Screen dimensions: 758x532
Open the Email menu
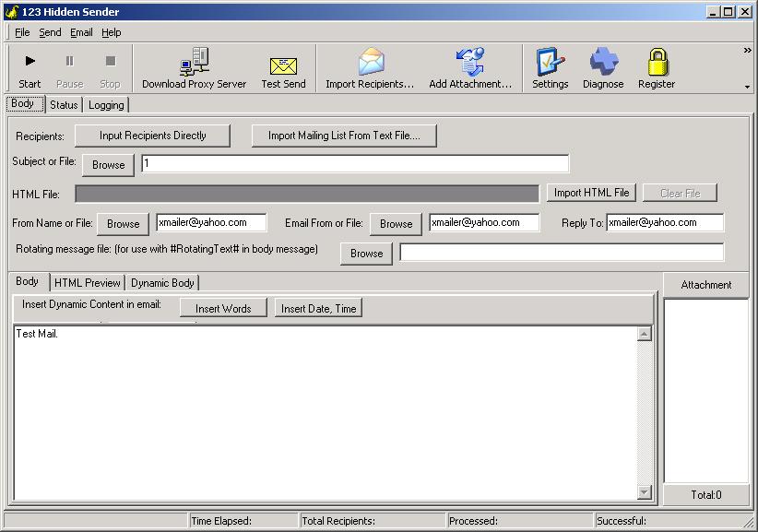tap(81, 32)
